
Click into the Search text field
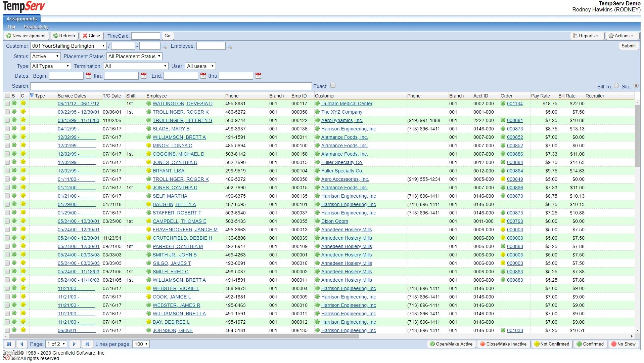[x=171, y=86]
